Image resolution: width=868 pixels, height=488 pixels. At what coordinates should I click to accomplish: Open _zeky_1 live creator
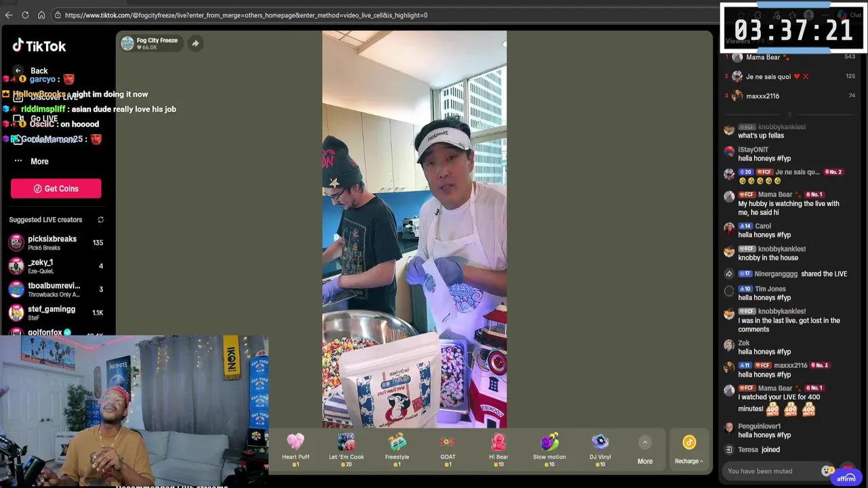pyautogui.click(x=56, y=266)
